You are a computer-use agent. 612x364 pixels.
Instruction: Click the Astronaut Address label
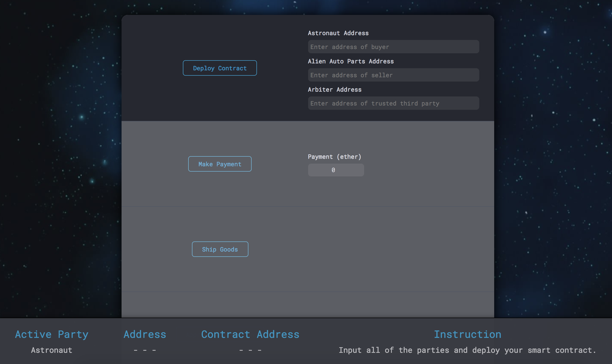coord(338,33)
